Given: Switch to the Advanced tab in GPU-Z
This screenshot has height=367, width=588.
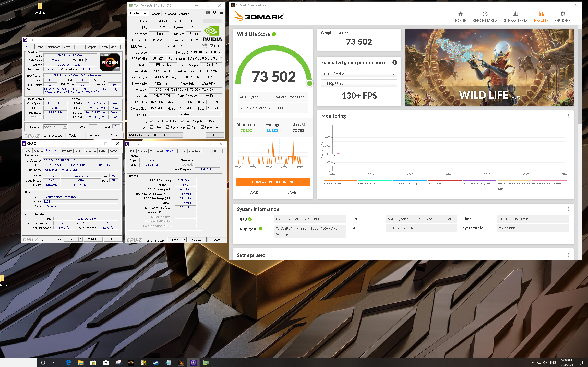Looking at the screenshot, I should pyautogui.click(x=169, y=14).
